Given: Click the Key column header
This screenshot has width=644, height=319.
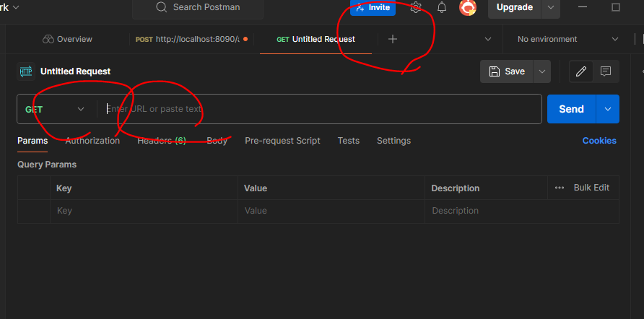Looking at the screenshot, I should (64, 188).
